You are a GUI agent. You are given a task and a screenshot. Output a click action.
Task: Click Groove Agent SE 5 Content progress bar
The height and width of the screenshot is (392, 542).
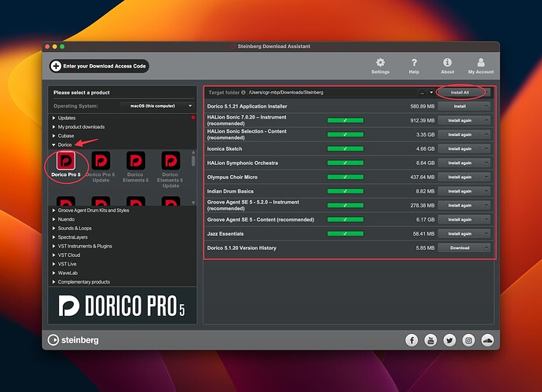346,219
